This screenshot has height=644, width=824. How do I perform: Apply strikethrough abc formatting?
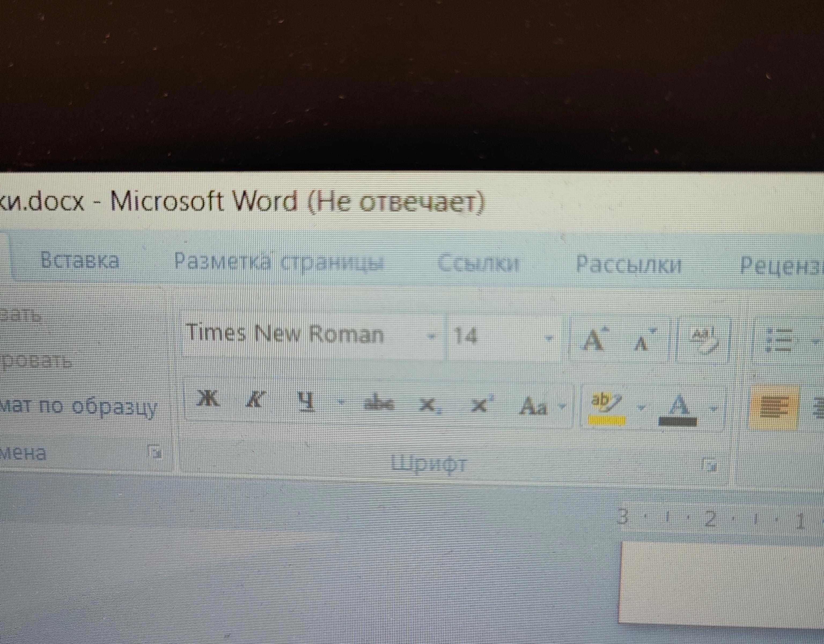[379, 403]
